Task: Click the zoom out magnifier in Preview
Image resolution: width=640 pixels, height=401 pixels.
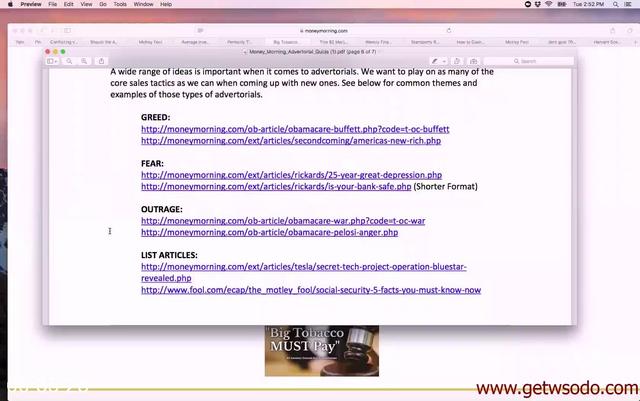Action: coord(69,61)
